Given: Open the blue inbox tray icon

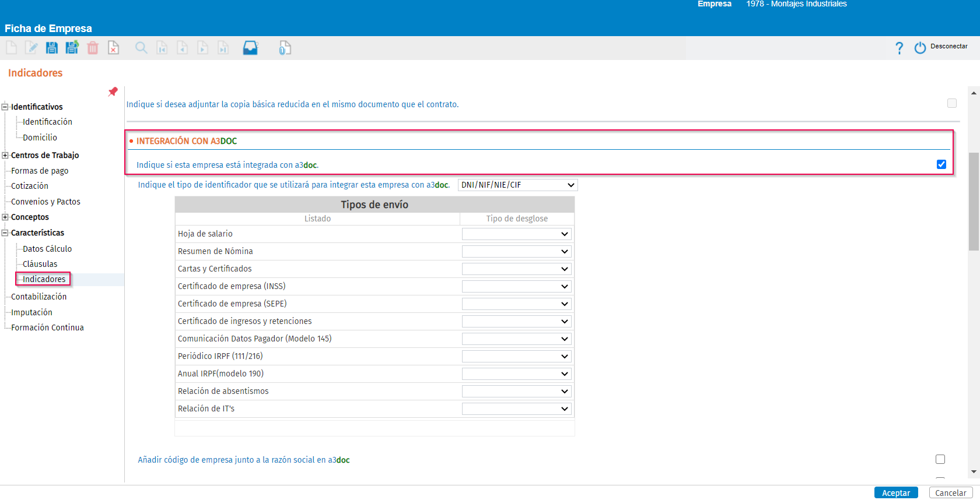Looking at the screenshot, I should point(251,48).
